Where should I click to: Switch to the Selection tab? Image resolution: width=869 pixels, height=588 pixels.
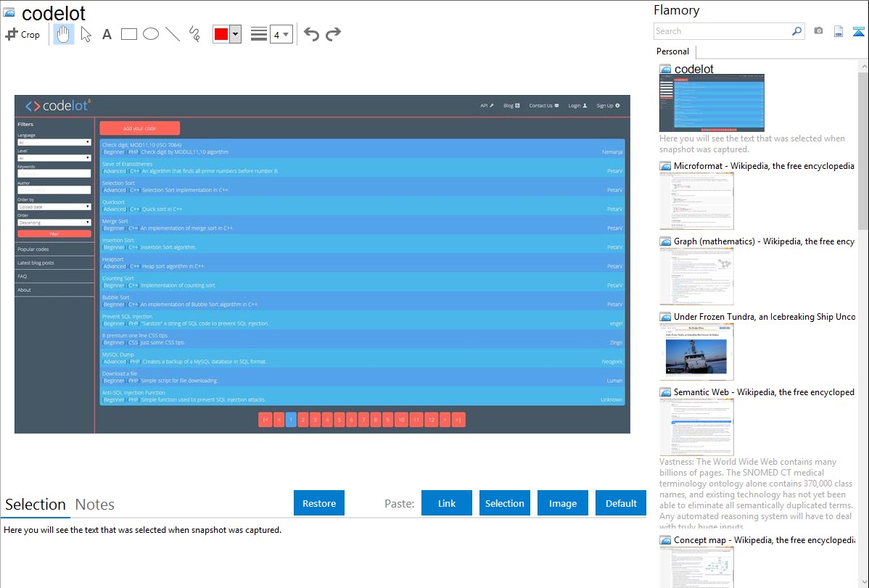click(x=36, y=505)
